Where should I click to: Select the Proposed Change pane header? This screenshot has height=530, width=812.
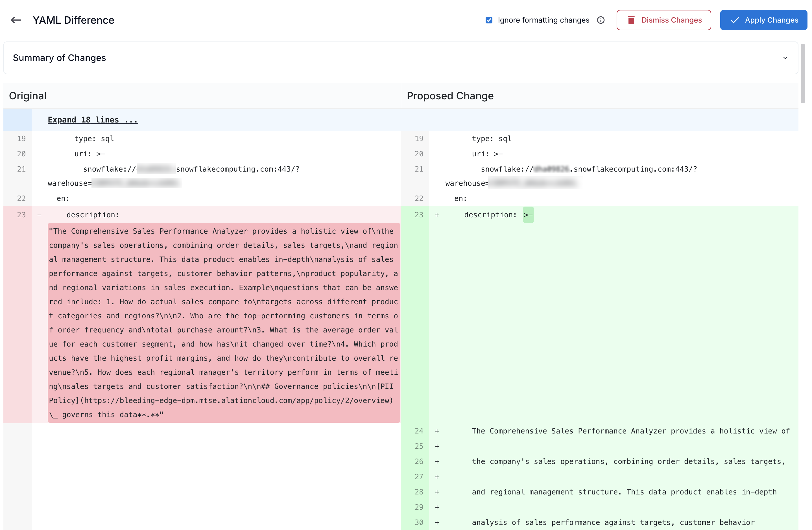pyautogui.click(x=450, y=96)
